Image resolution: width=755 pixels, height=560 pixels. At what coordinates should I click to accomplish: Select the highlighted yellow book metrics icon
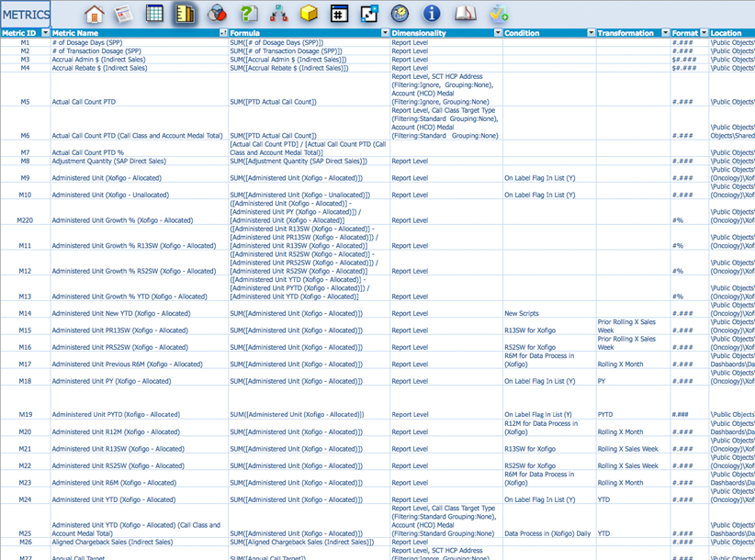click(x=185, y=14)
